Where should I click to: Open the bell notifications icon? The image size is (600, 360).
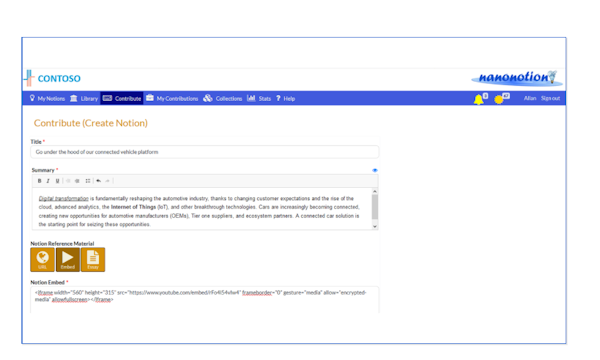point(479,99)
